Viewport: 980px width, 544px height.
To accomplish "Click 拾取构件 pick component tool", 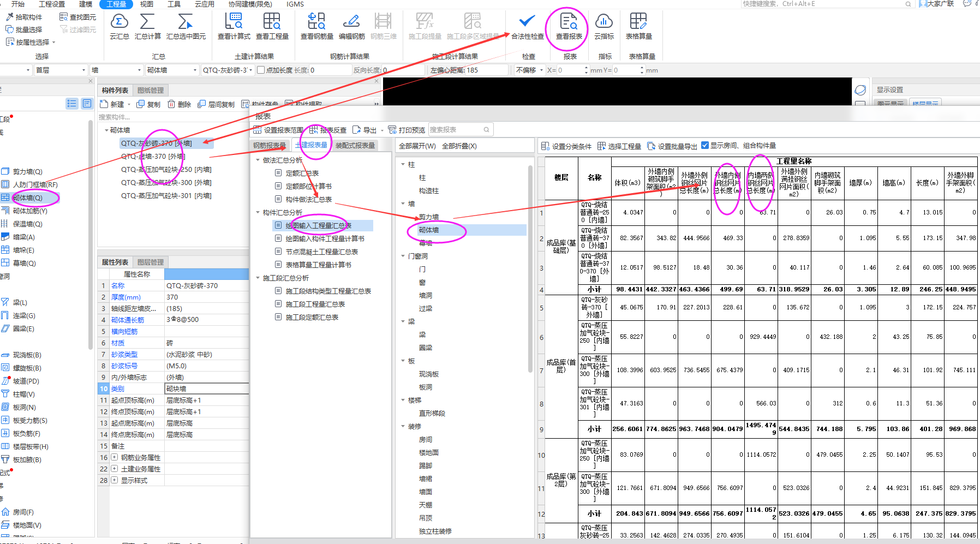I will pos(24,17).
